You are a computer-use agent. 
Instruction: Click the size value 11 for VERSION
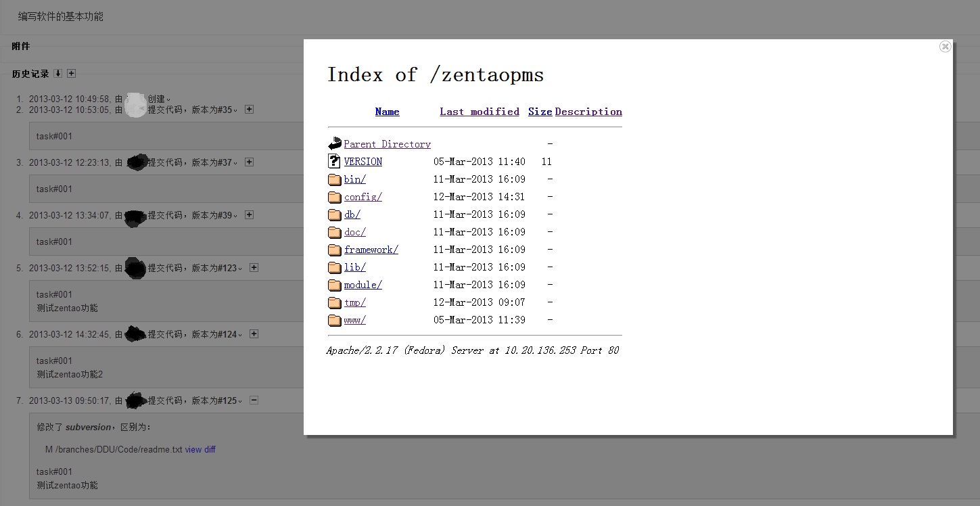pos(546,162)
